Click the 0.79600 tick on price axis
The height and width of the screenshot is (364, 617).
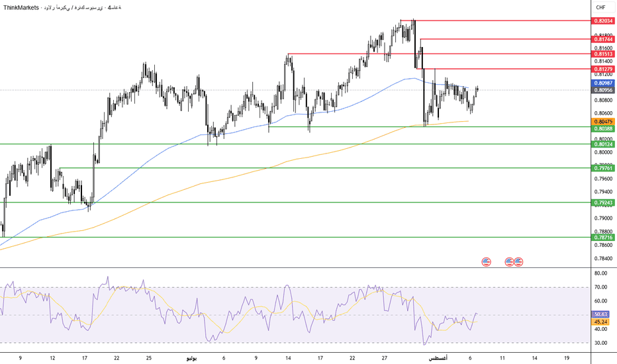(x=603, y=179)
